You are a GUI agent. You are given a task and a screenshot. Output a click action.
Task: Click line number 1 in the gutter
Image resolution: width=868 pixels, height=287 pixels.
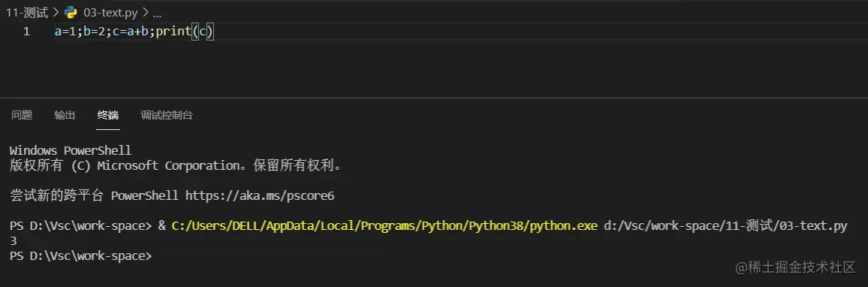point(26,32)
